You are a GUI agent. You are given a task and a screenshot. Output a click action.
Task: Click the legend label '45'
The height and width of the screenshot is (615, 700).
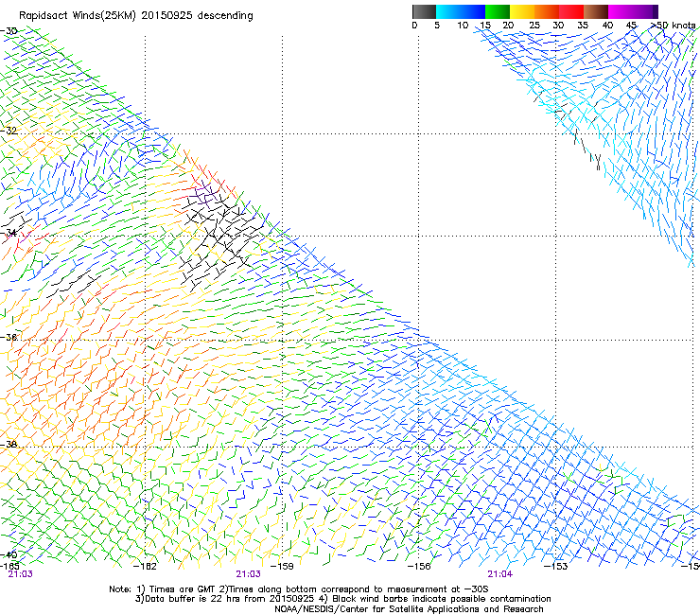click(x=631, y=26)
